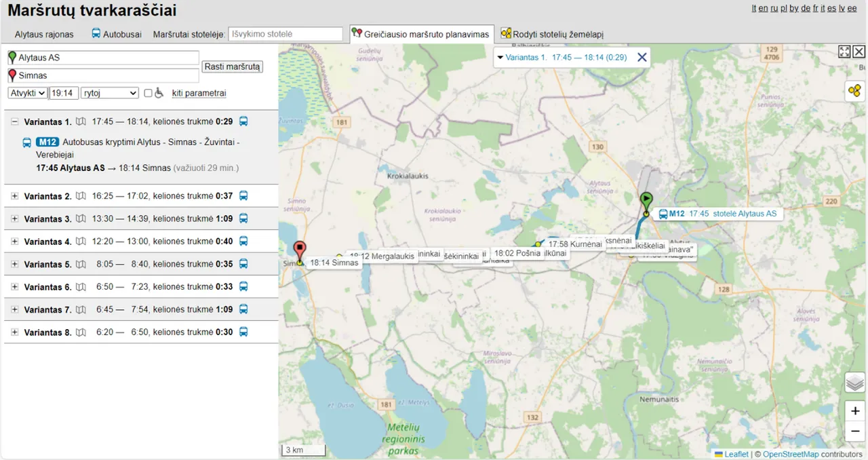Switch to the Autobusai tab
The height and width of the screenshot is (460, 868).
point(117,34)
